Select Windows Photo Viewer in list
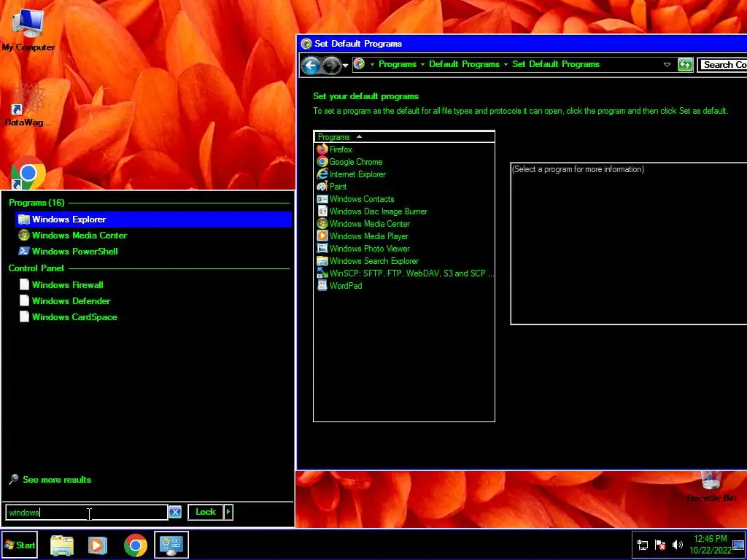 [369, 249]
